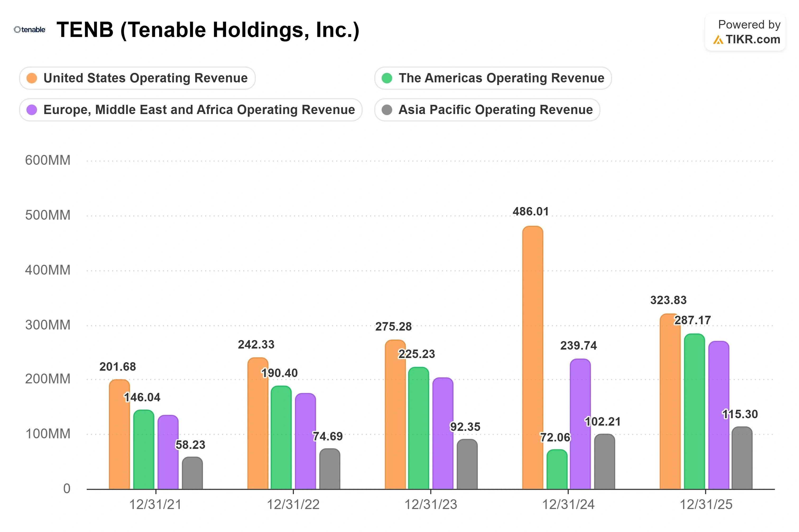Toggle Asia Pacific Operating Revenue legend
The height and width of the screenshot is (532, 799).
click(487, 110)
